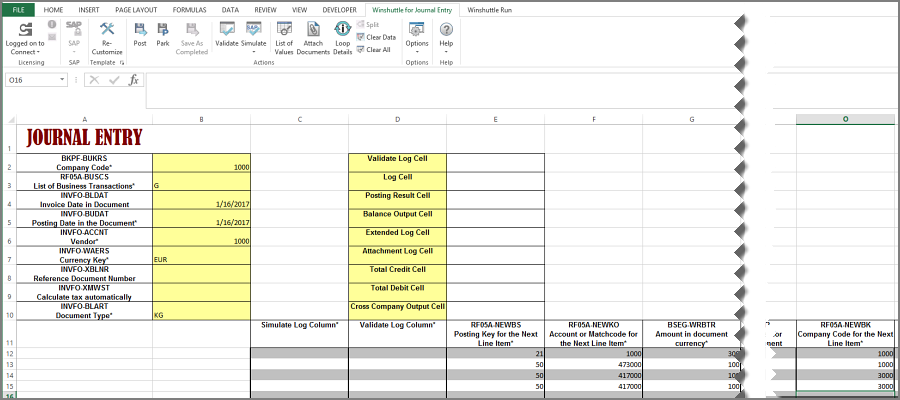This screenshot has height=400, width=900.
Task: Click the BSEG-WRBTR Amount header cell
Action: click(692, 334)
